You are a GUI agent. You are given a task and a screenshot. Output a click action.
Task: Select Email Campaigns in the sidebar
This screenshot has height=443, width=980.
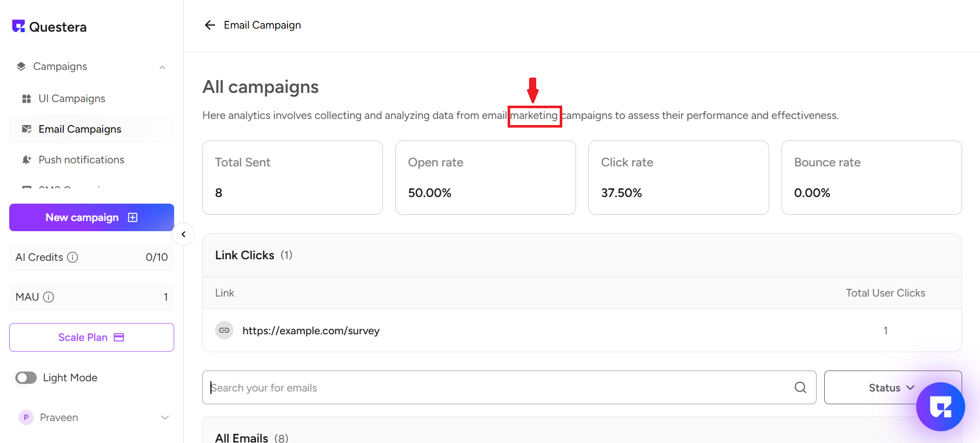(80, 129)
